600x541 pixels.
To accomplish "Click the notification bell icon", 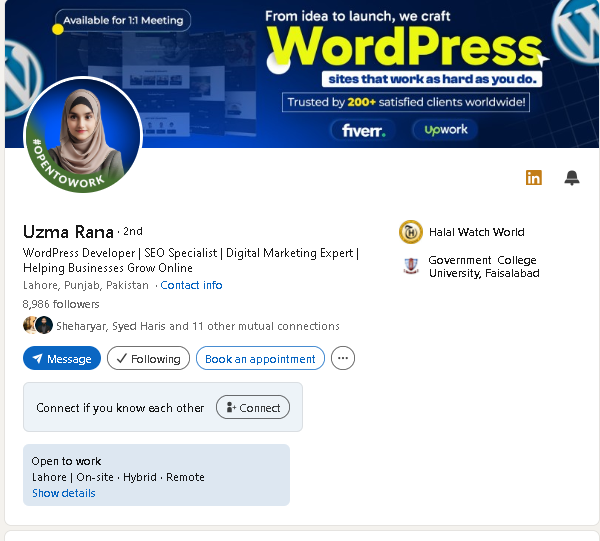I will tap(572, 178).
